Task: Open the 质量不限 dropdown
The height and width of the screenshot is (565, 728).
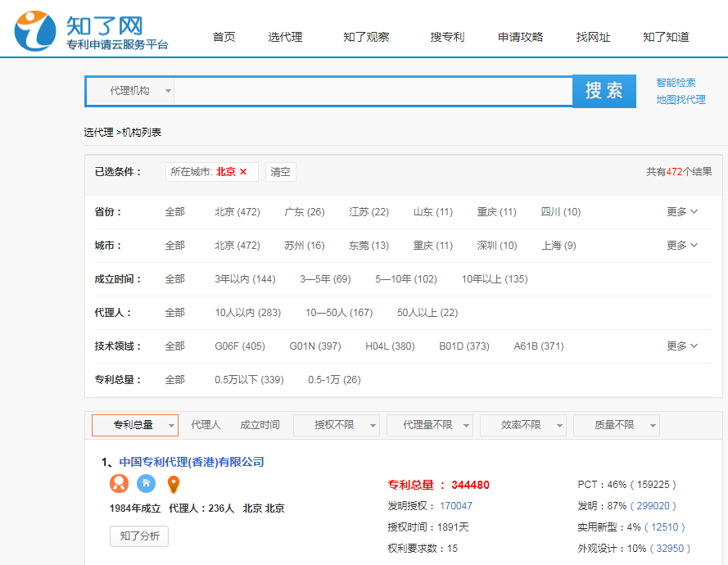Action: (617, 425)
